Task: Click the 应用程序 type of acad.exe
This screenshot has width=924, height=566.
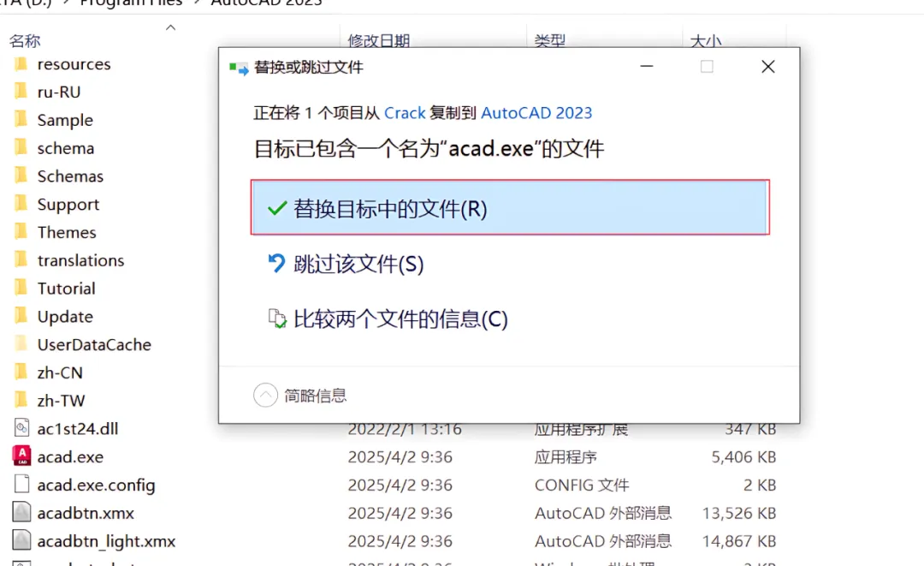Action: coord(566,457)
